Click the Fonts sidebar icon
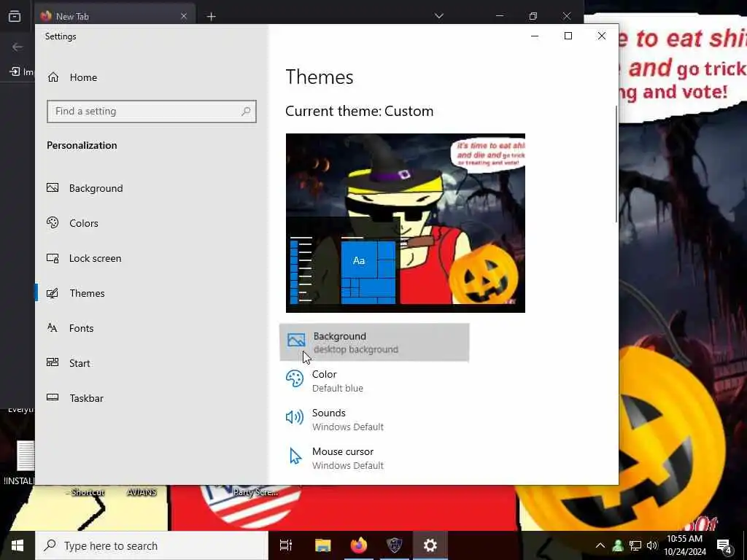 point(53,327)
